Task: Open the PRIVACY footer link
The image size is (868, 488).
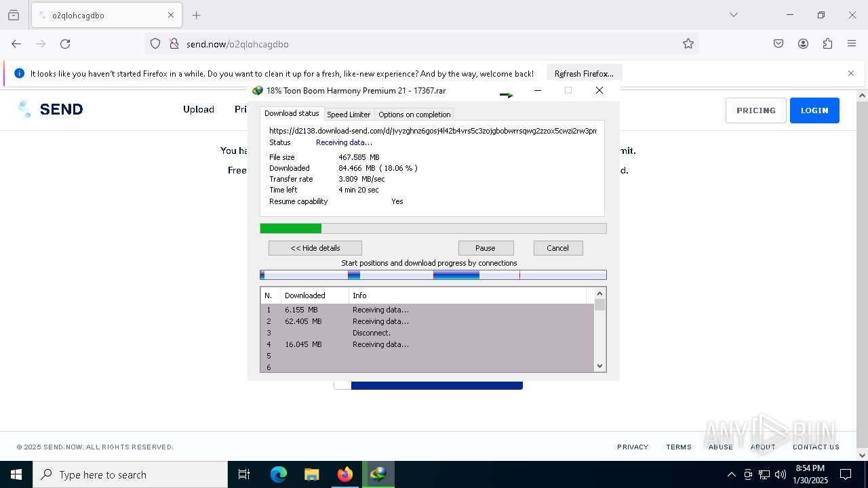Action: pyautogui.click(x=633, y=447)
